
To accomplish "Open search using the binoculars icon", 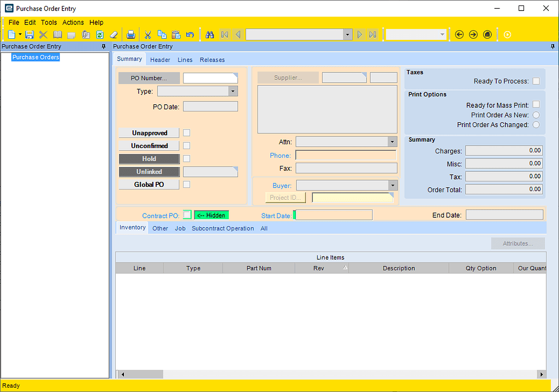I will [x=210, y=34].
